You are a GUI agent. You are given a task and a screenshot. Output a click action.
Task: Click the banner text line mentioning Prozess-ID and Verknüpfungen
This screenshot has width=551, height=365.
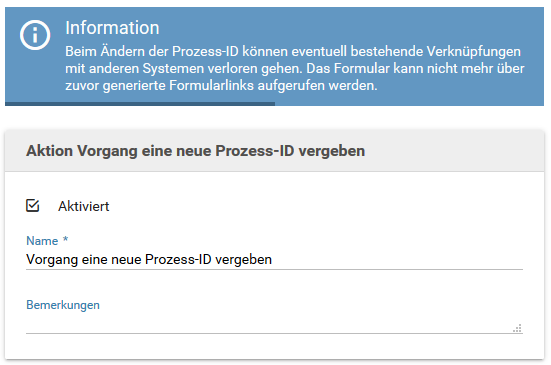coord(293,52)
